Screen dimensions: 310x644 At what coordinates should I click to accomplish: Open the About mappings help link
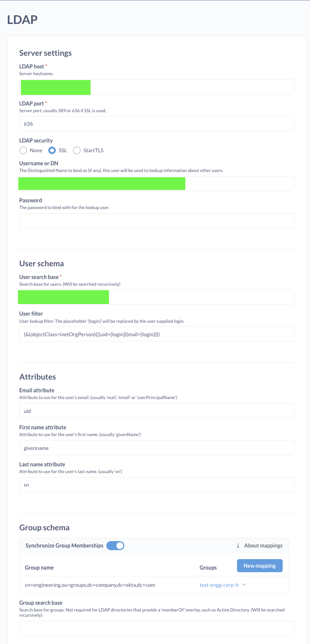pos(263,546)
